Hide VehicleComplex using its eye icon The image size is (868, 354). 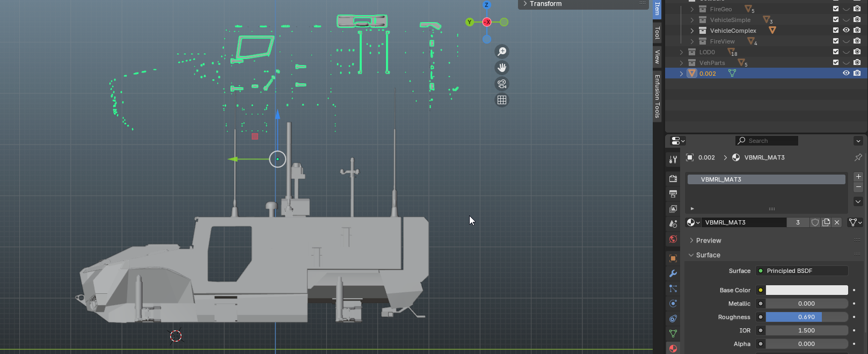847,31
